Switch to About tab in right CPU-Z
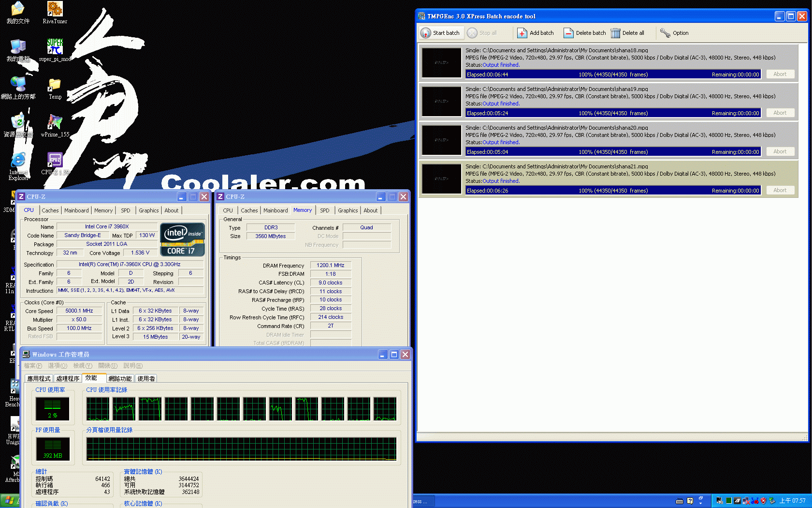 (370, 210)
